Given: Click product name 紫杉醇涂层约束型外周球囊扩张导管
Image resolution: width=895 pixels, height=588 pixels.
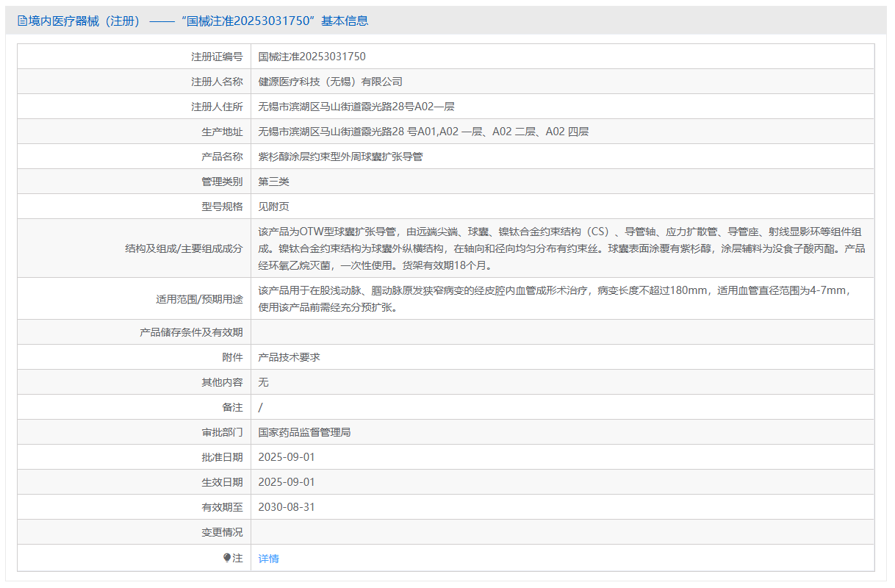Looking at the screenshot, I should click(x=341, y=157).
